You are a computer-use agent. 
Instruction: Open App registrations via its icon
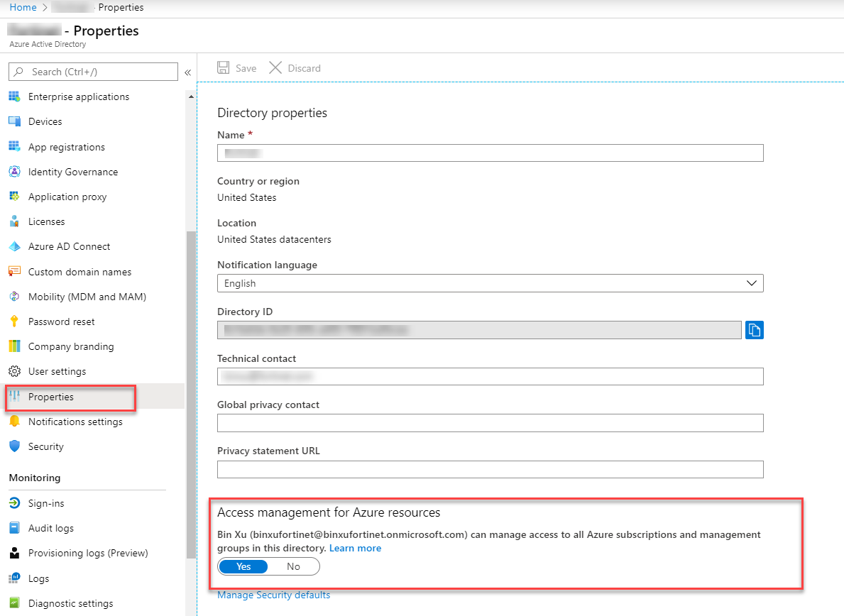[14, 147]
